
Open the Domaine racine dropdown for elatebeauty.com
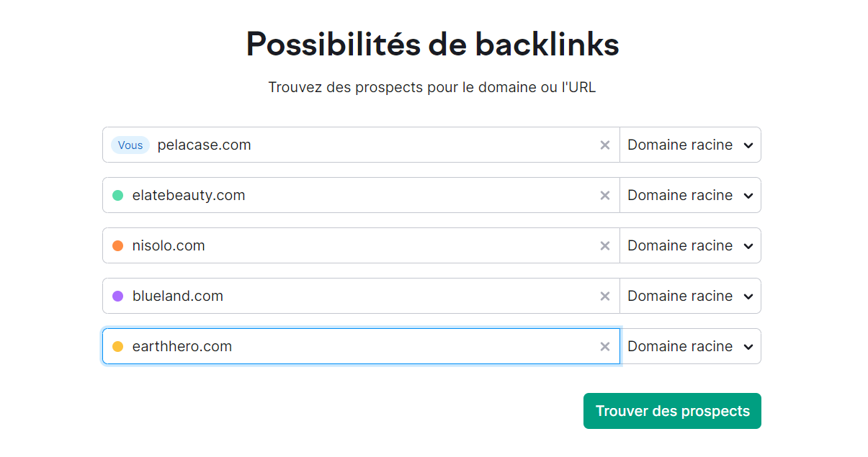690,195
